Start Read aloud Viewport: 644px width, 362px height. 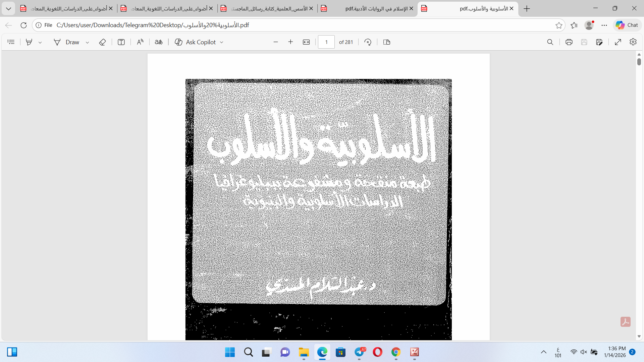(140, 42)
